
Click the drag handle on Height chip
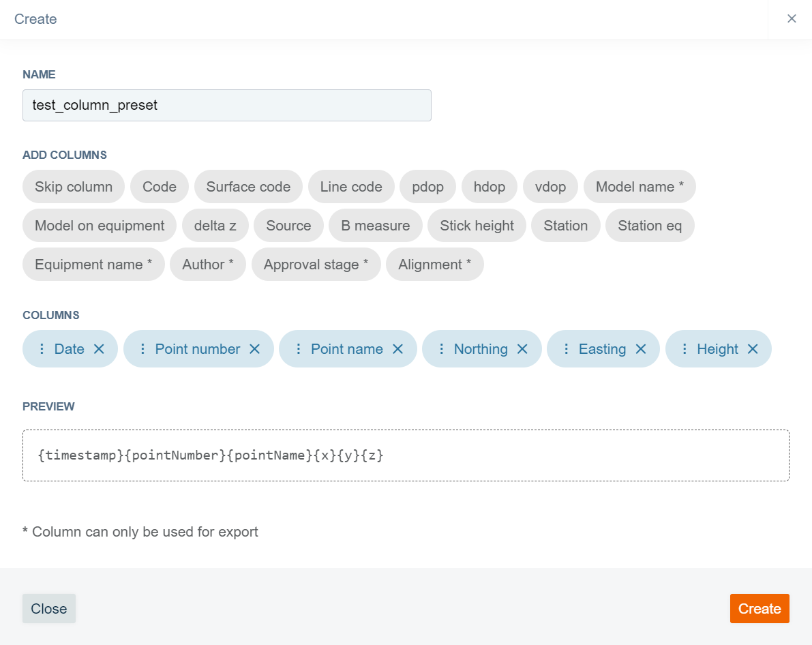(x=685, y=349)
